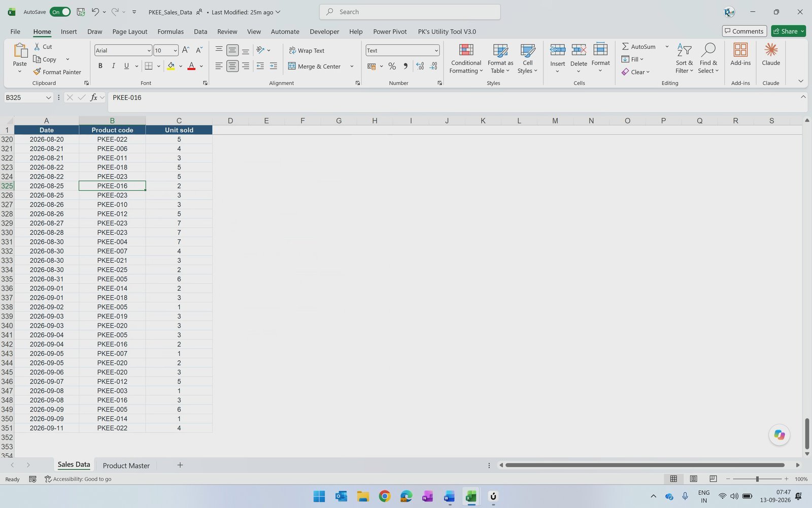Image resolution: width=812 pixels, height=508 pixels.
Task: Expand the Merge & Center dropdown arrow
Action: click(352, 66)
